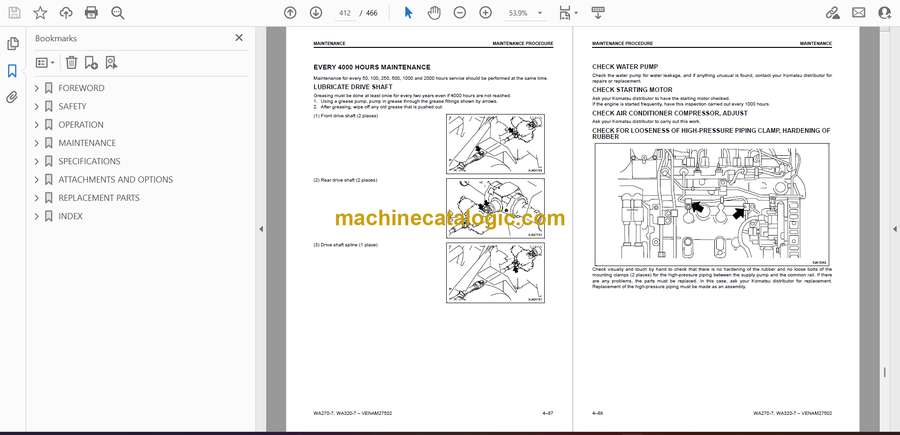Viewport: 900px width, 435px height.
Task: Expand the ATTACHMENTS AND OPTIONS bookmark
Action: (x=37, y=180)
